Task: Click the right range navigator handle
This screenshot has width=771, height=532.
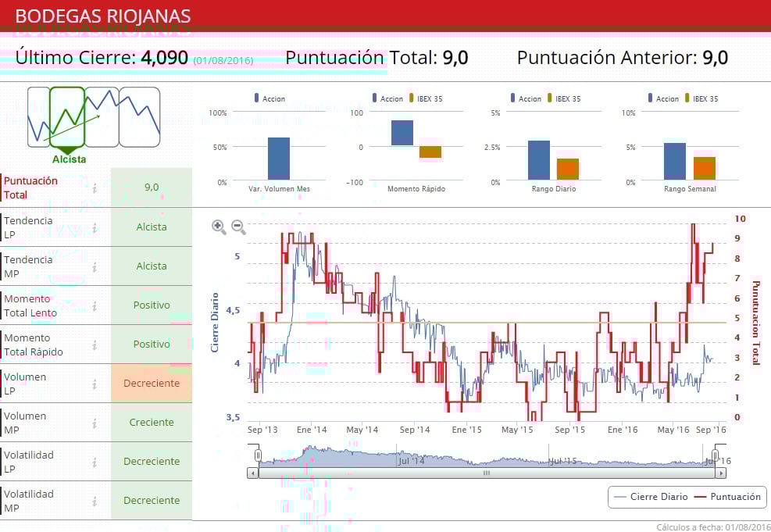Action: [x=716, y=455]
